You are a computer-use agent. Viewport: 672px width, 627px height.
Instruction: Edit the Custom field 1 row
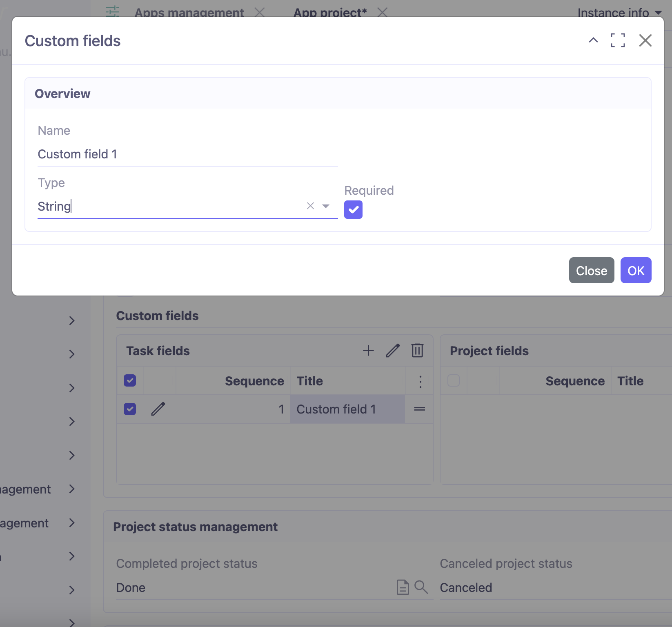[158, 409]
